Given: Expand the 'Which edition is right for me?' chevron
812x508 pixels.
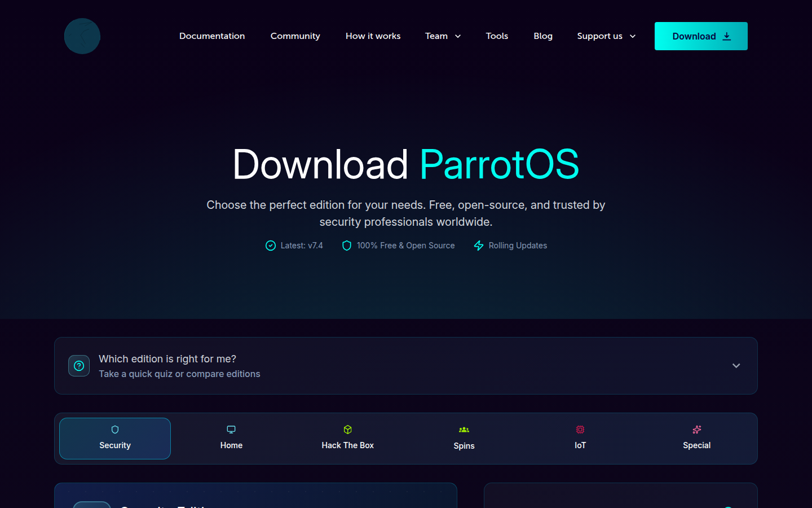Looking at the screenshot, I should (x=736, y=366).
